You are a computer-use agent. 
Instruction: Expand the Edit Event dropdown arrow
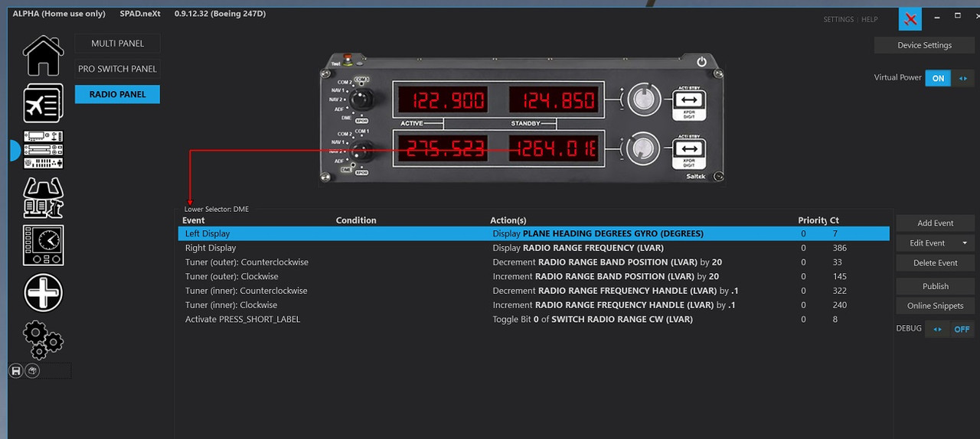(x=965, y=243)
